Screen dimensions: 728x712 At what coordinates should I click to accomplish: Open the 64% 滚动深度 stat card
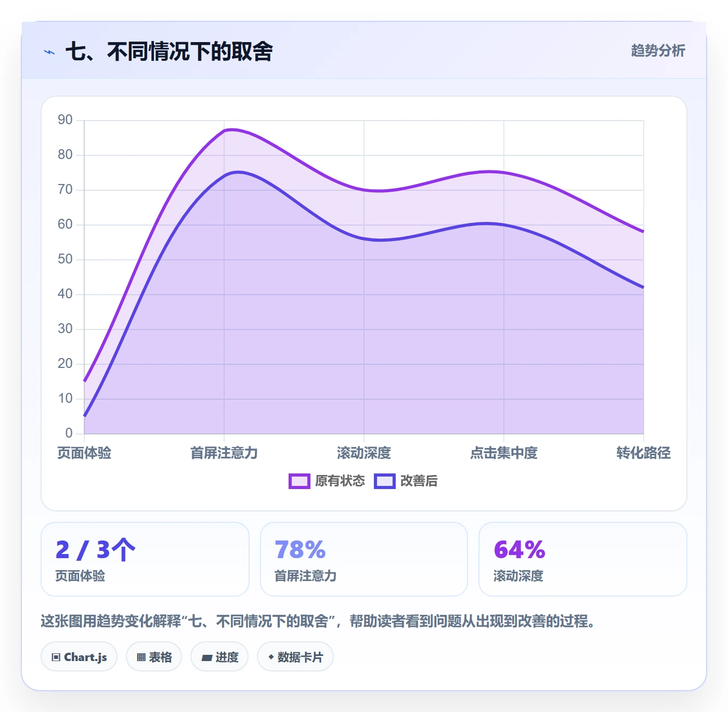tap(583, 559)
